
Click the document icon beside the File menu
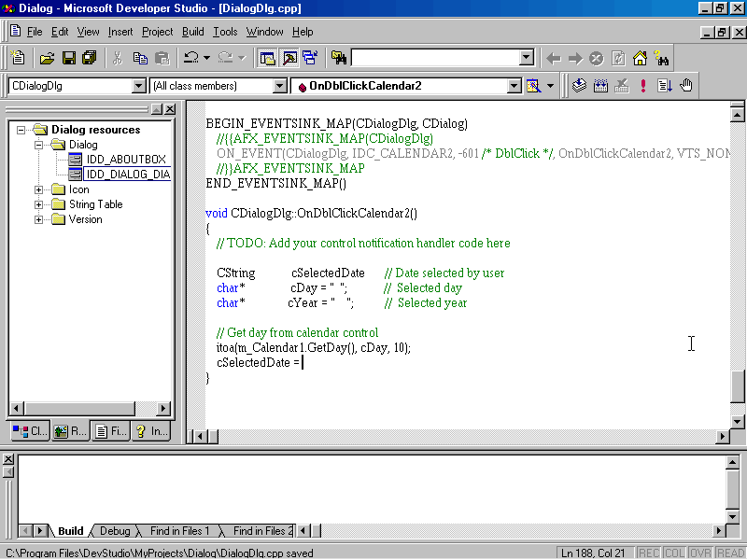[x=15, y=32]
